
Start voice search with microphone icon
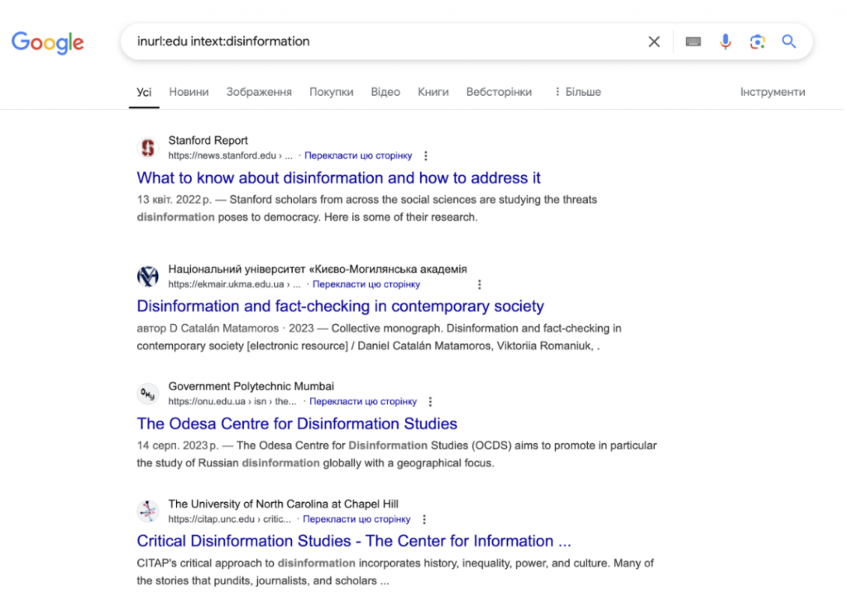(725, 41)
